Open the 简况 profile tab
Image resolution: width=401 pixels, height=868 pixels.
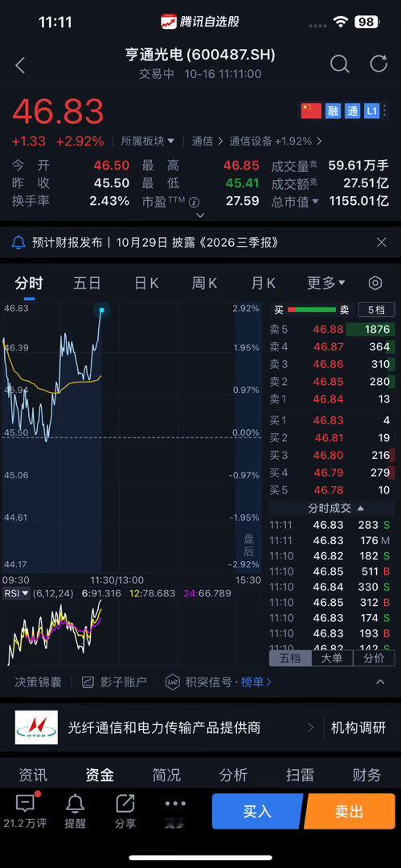click(x=166, y=775)
